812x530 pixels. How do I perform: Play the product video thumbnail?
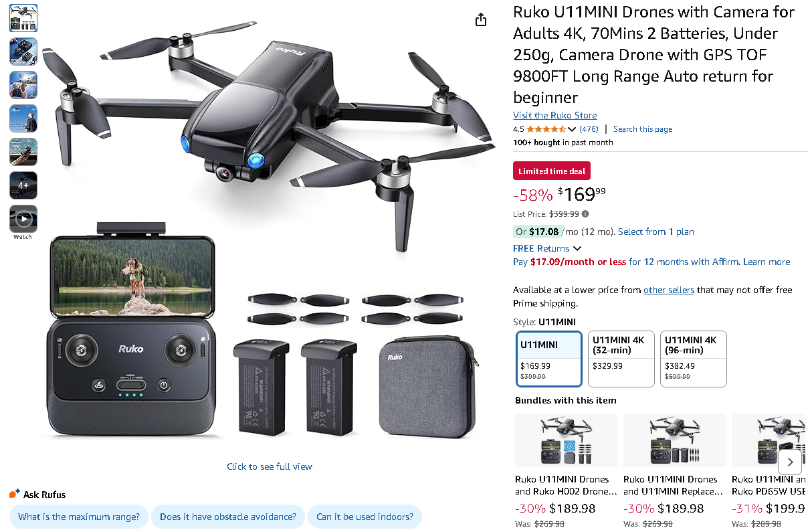click(23, 219)
